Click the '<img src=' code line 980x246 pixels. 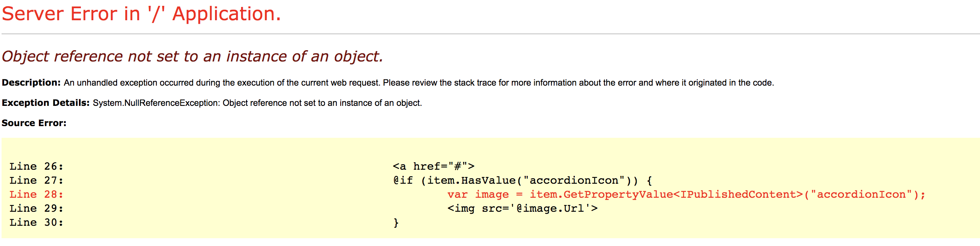(x=522, y=209)
